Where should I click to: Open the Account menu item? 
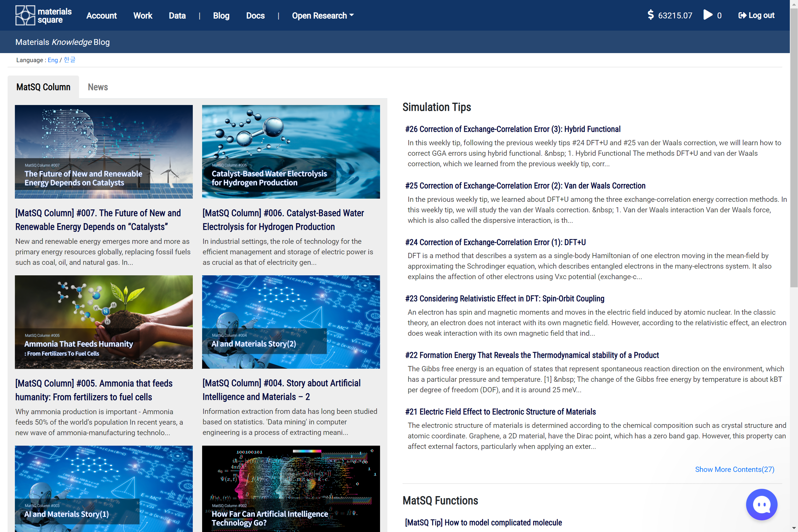101,16
